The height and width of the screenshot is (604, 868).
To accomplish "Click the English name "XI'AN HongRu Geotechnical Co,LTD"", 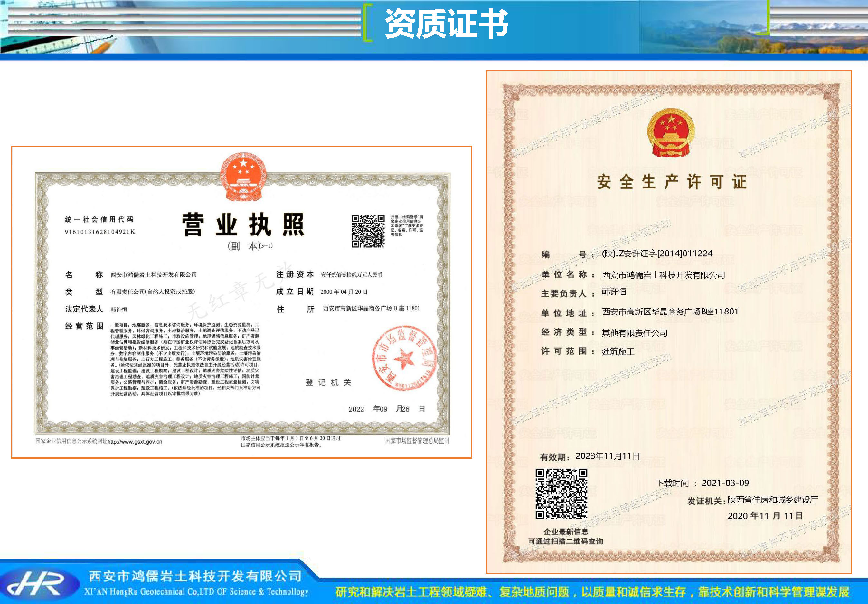I will [149, 592].
